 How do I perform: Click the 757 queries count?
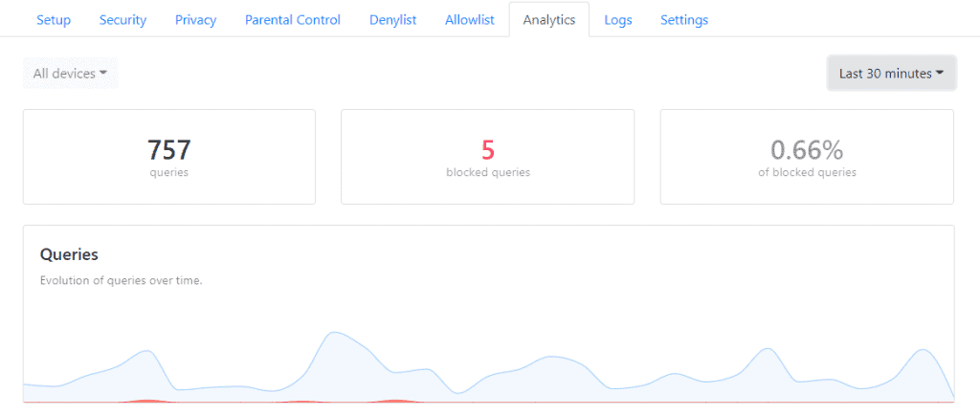coord(168,150)
